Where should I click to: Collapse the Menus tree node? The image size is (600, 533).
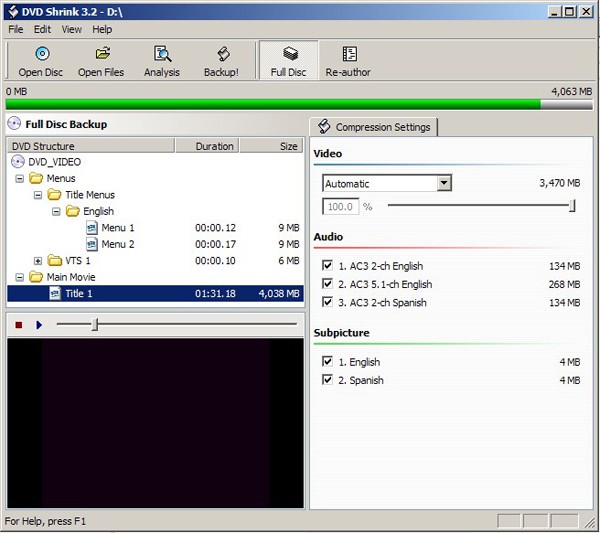(x=20, y=179)
